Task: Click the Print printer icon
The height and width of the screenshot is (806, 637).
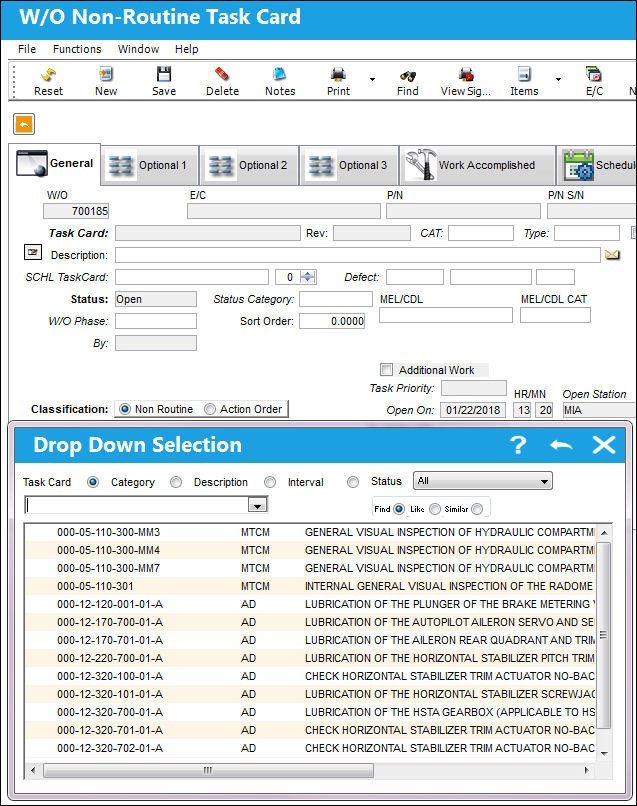Action: (x=338, y=75)
